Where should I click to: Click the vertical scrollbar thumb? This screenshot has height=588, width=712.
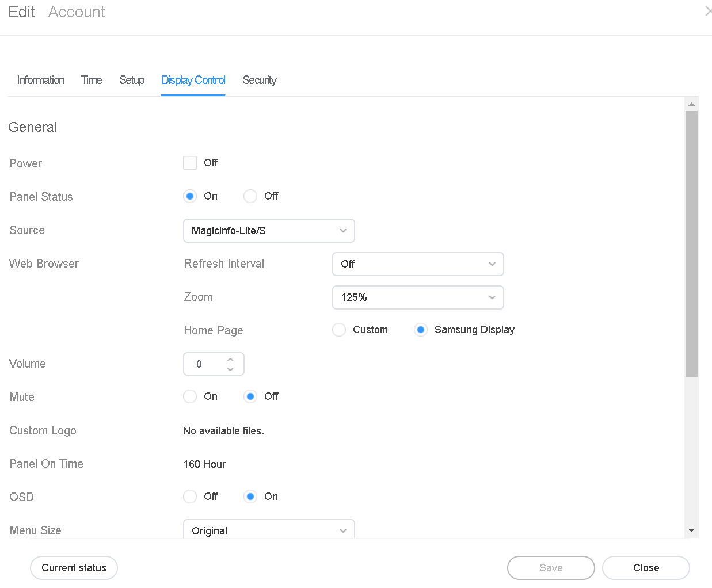point(692,244)
